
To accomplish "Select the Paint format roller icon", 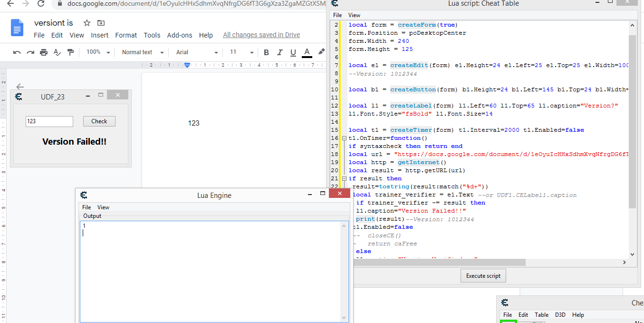I will tap(70, 52).
